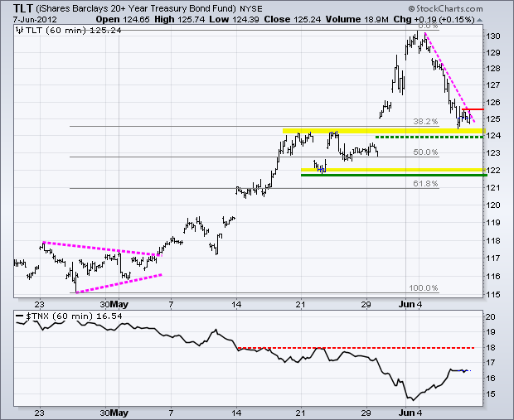Click the upper yellow support band near 124.3

pyautogui.click(x=384, y=131)
